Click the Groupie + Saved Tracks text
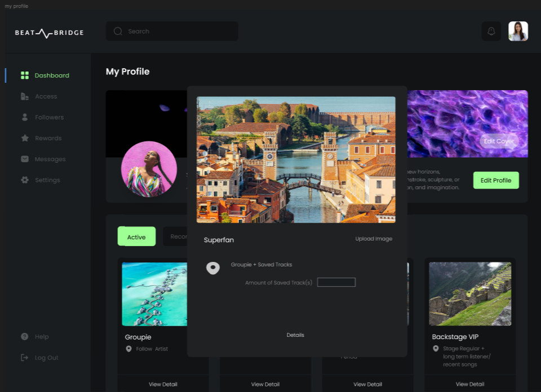The height and width of the screenshot is (392, 541). [261, 265]
